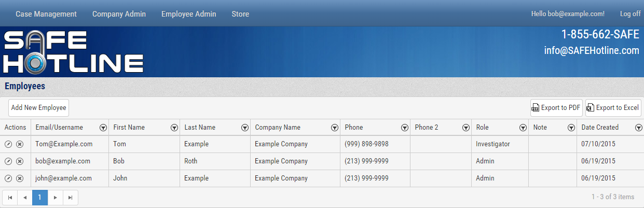This screenshot has height=208, width=644.
Task: Export the employee list to PDF
Action: click(x=556, y=108)
